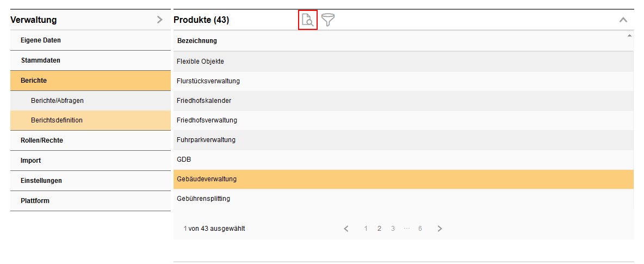
Task: Open Eigene Daten menu item
Action: [41, 40]
